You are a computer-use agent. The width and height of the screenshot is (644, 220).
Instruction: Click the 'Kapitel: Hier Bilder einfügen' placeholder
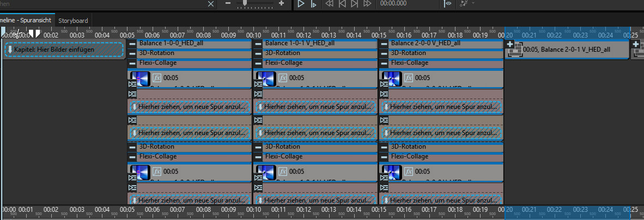click(64, 50)
